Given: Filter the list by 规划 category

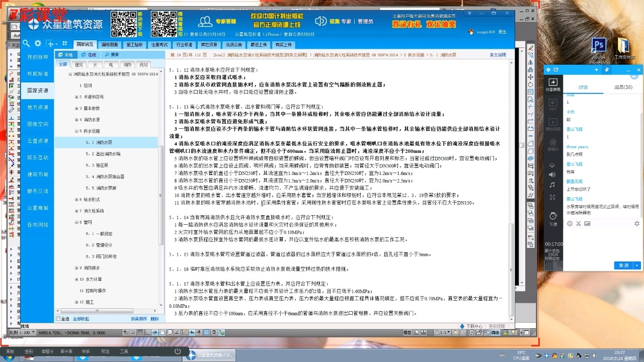Looking at the screenshot, I should [x=143, y=64].
